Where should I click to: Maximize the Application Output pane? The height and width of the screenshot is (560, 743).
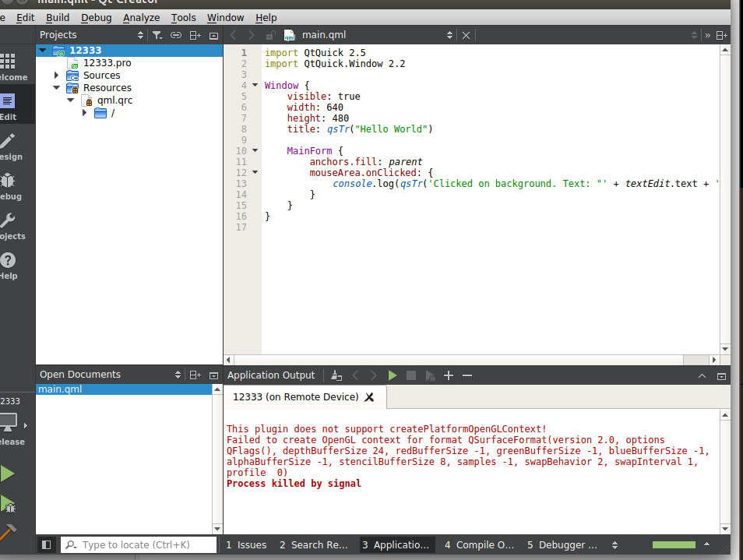[721, 376]
